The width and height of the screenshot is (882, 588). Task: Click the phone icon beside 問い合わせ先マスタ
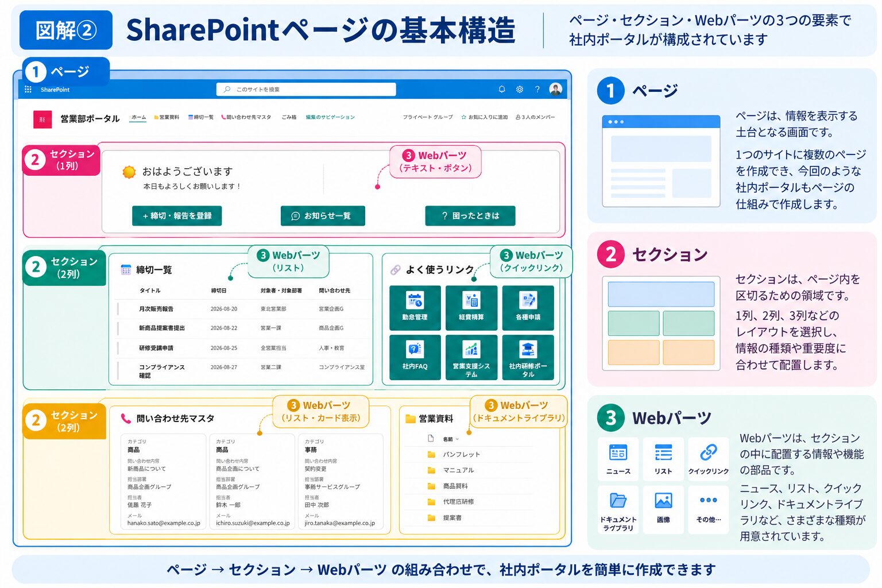[x=126, y=419]
